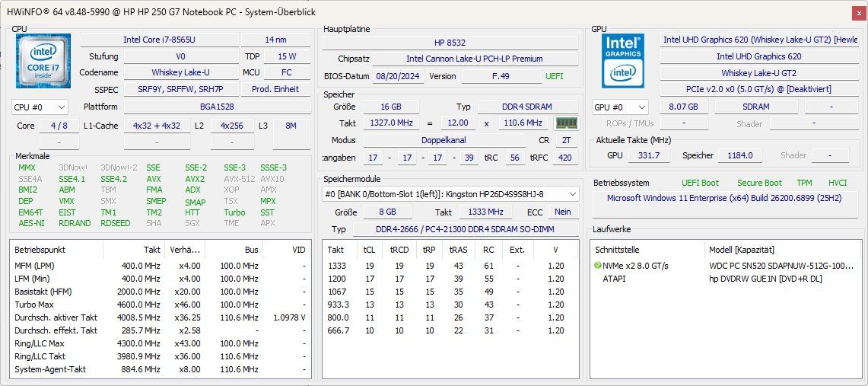Select the 933.3 memory timing row
The image size is (868, 386).
tap(450, 305)
